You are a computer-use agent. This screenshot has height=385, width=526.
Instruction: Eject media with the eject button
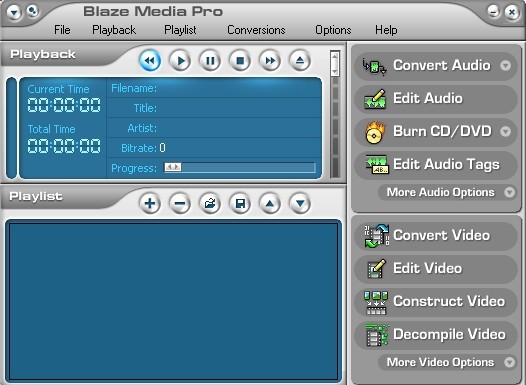[300, 61]
